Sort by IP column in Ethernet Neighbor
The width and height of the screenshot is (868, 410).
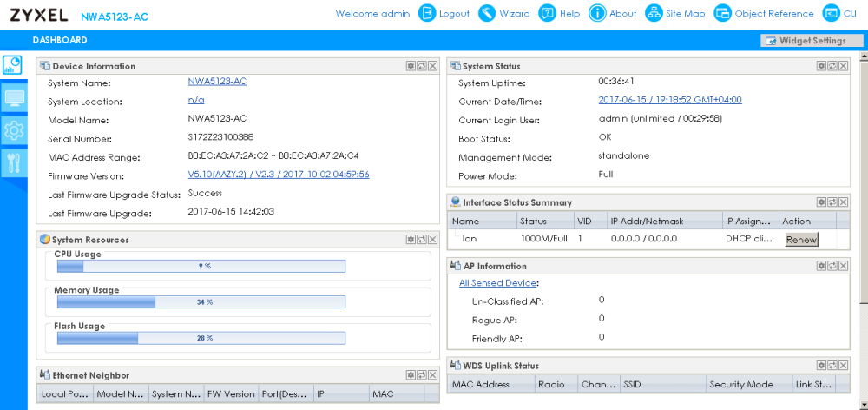(341, 394)
